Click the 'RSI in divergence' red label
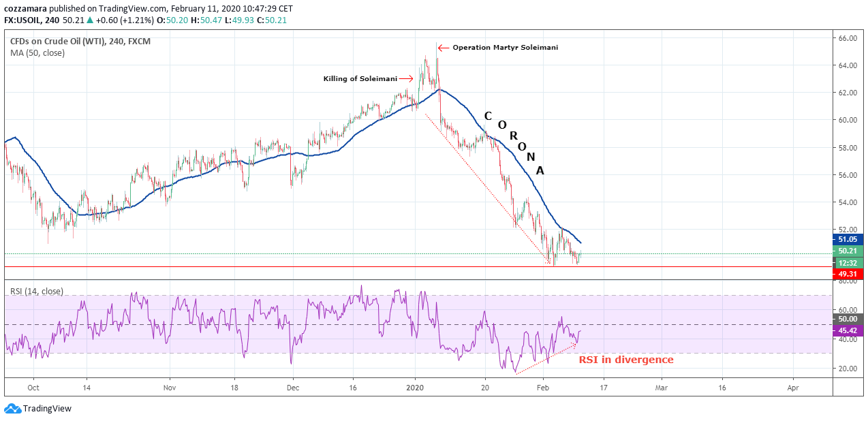The width and height of the screenshot is (868, 421). tap(626, 360)
